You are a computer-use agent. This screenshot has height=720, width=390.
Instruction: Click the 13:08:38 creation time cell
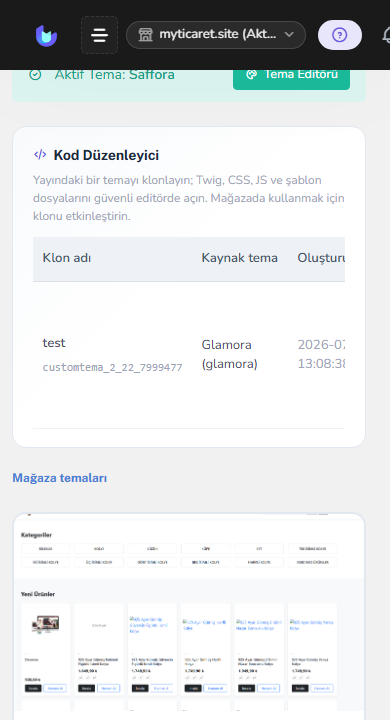click(321, 364)
